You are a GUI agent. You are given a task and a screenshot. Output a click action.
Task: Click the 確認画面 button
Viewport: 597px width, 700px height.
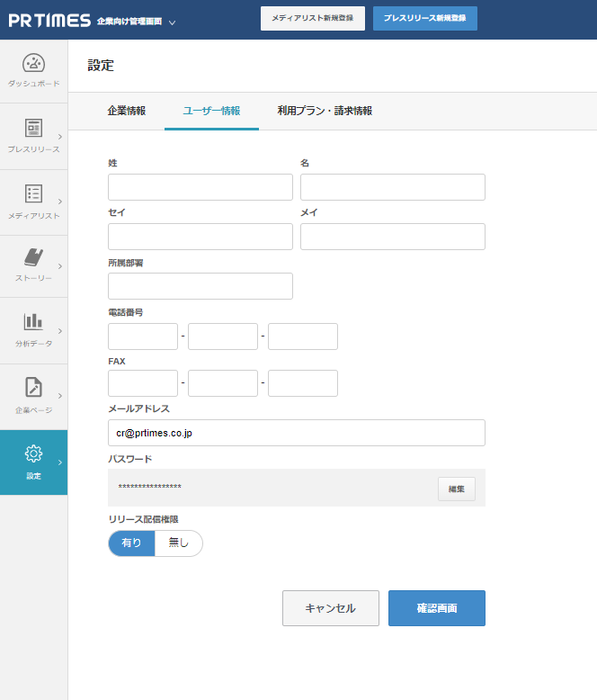tap(436, 608)
